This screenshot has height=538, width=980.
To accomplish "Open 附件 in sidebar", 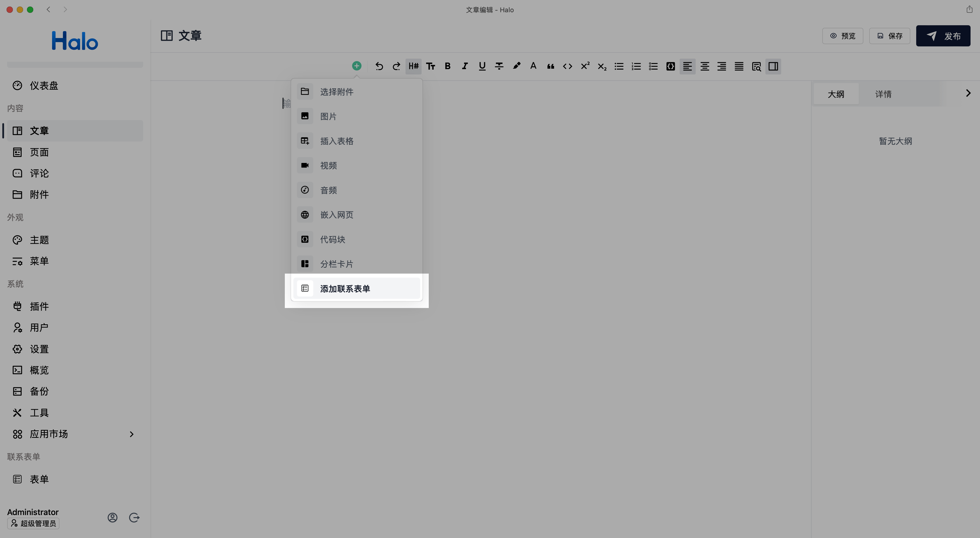I will 75,194.
